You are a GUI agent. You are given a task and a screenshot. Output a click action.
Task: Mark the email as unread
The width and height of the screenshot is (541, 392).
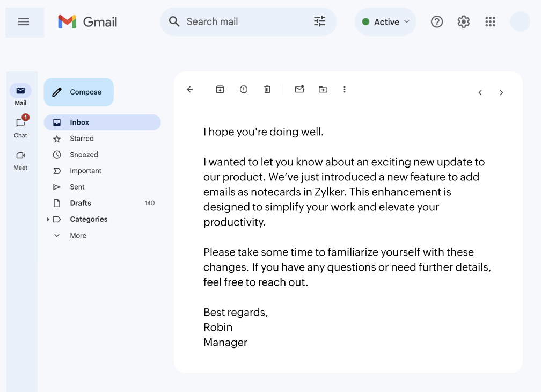pos(299,90)
